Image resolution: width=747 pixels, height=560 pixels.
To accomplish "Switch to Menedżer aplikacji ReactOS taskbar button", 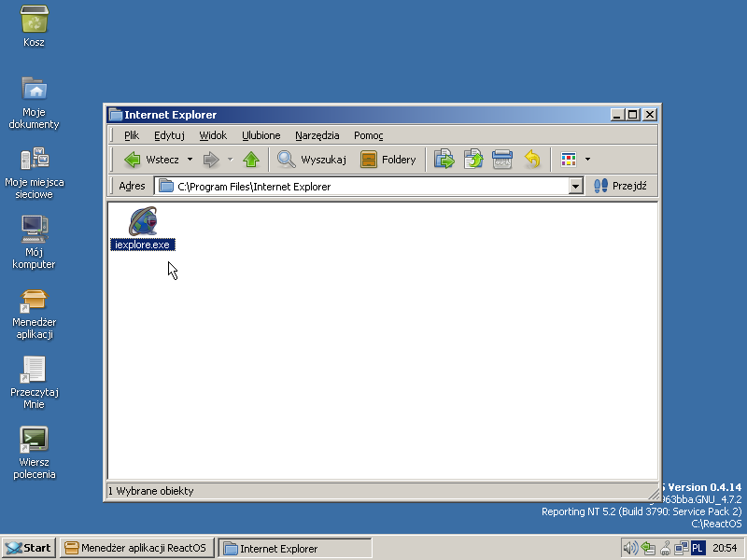I will (x=136, y=548).
